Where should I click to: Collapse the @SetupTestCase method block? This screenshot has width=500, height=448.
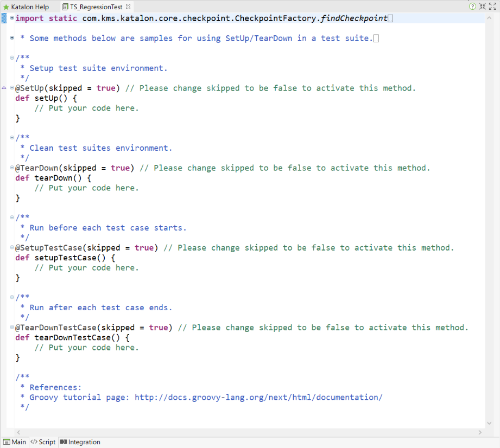pyautogui.click(x=12, y=247)
